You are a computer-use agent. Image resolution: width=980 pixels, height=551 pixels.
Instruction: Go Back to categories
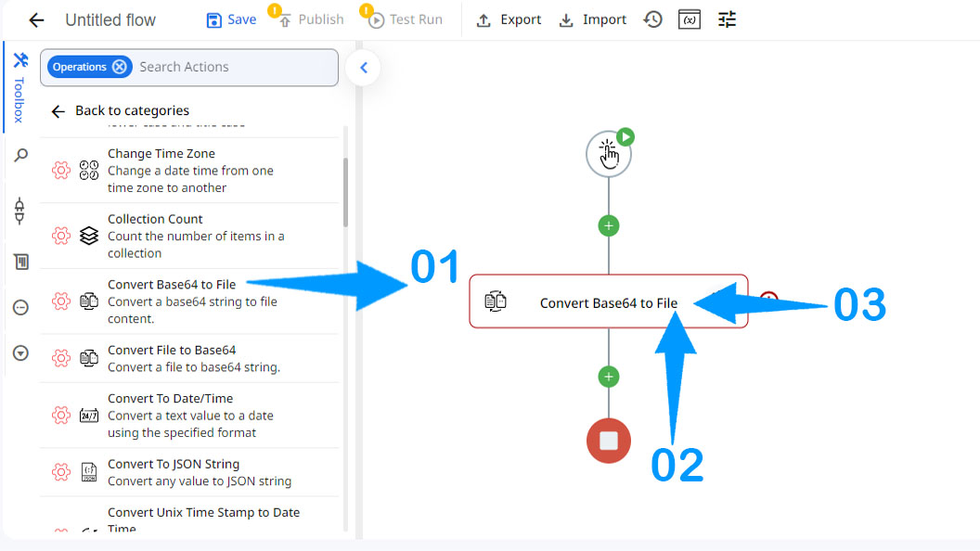pyautogui.click(x=120, y=110)
